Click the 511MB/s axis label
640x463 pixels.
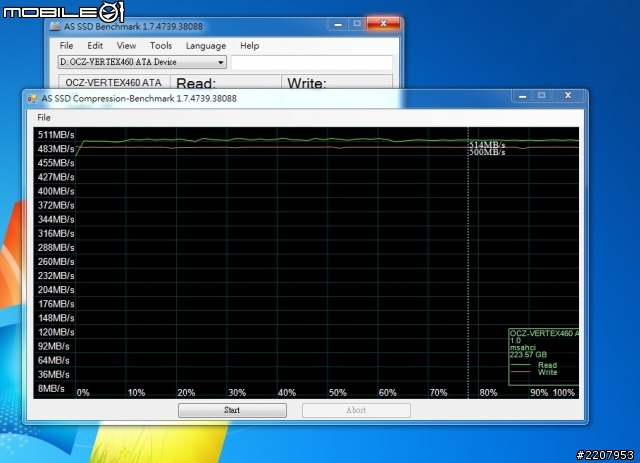click(56, 134)
